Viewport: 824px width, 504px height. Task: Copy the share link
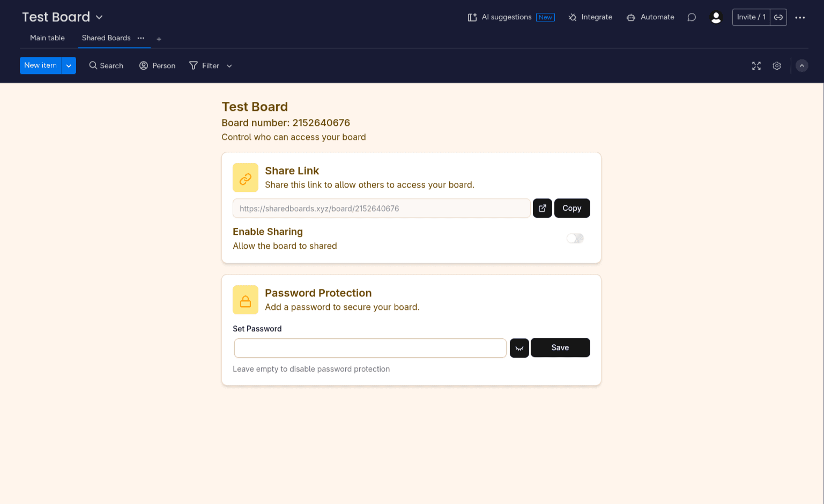(572, 208)
